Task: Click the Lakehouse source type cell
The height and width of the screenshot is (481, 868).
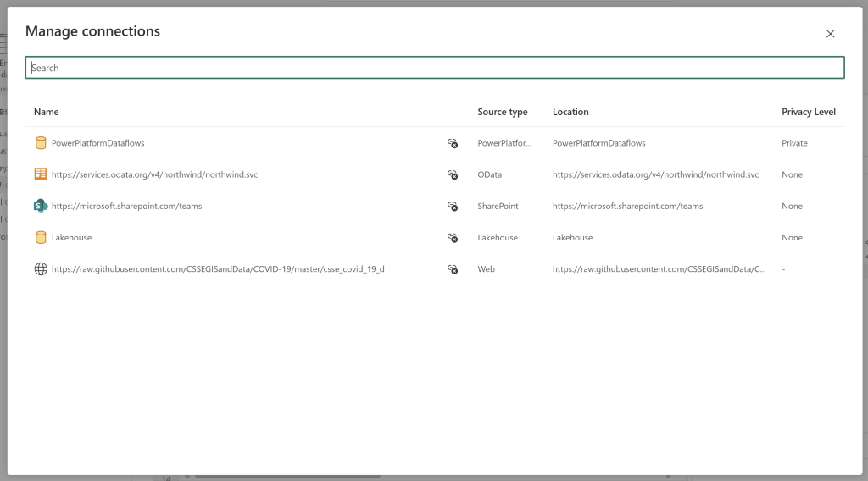Action: coord(498,238)
